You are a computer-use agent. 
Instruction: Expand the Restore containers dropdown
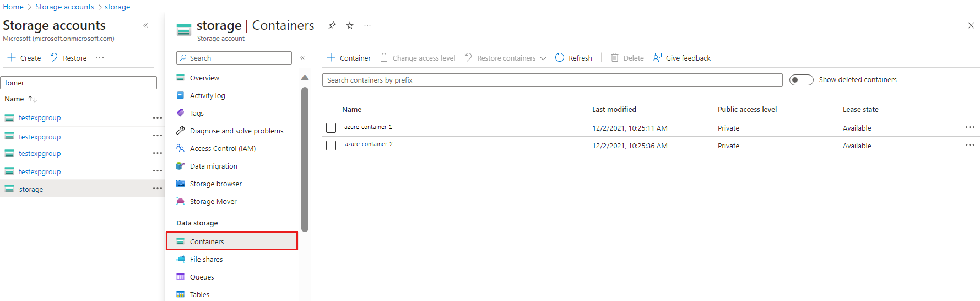point(543,58)
